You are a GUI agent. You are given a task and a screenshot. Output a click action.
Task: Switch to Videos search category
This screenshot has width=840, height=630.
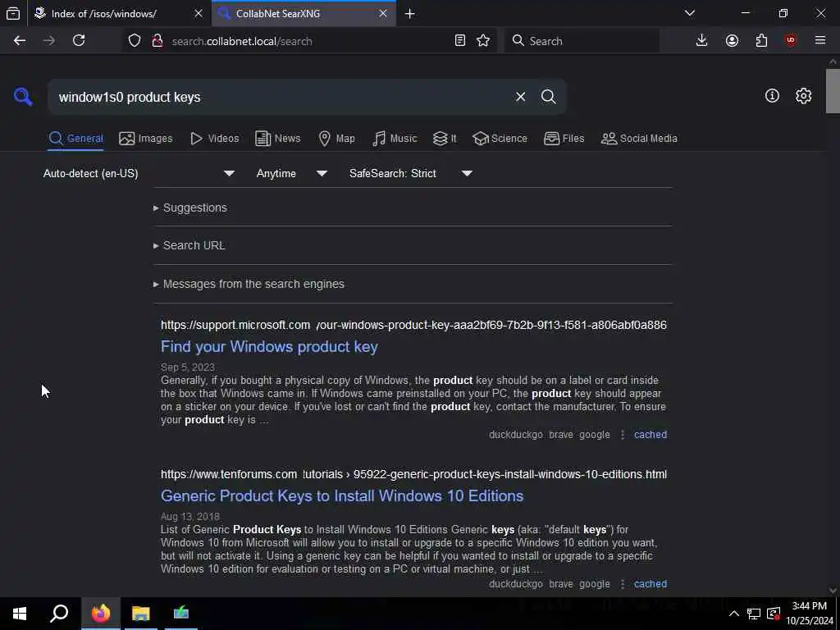(214, 138)
